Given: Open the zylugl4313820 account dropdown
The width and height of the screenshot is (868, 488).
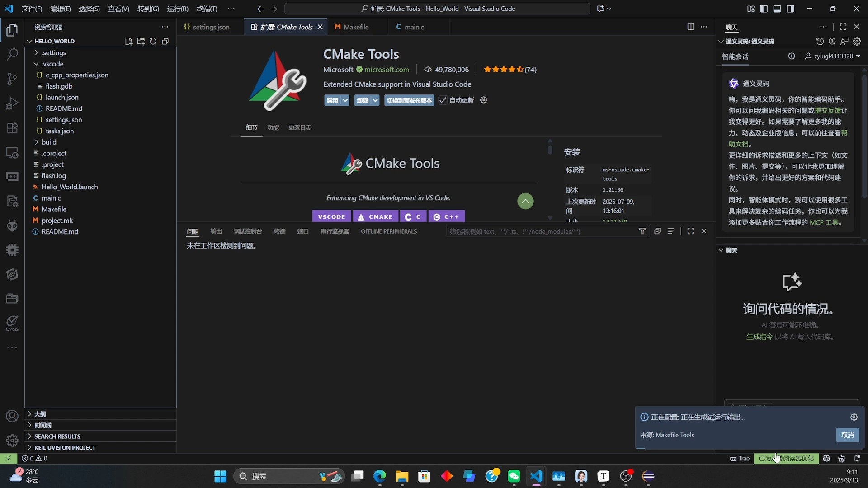Looking at the screenshot, I should 833,56.
